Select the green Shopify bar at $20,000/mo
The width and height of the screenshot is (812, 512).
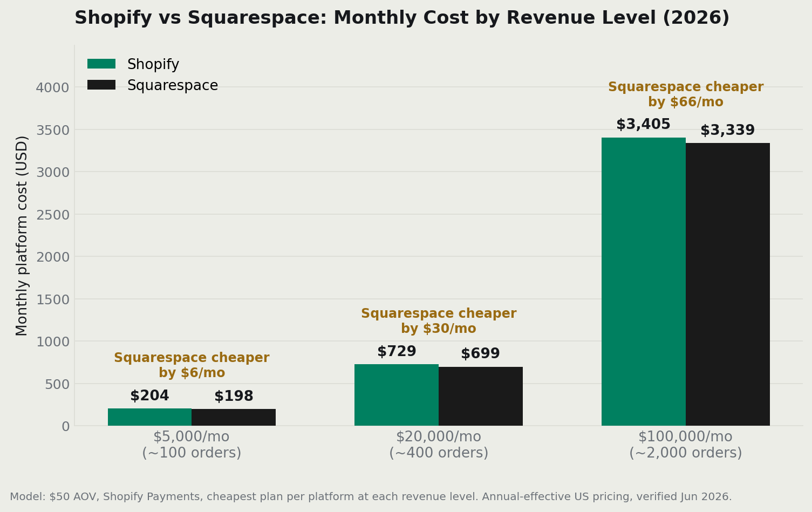(397, 395)
